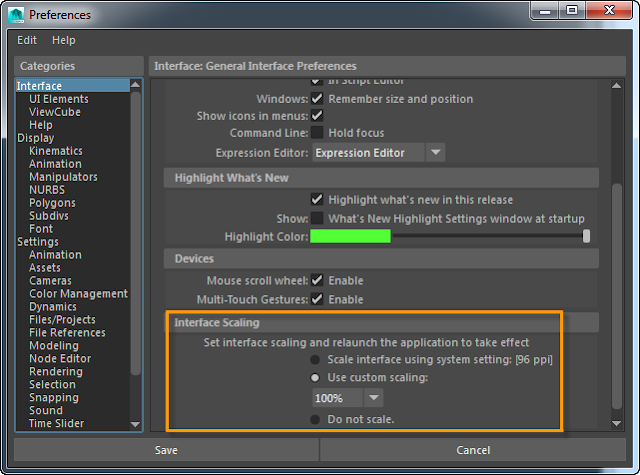Enable What's New Highlight Settings window at startup
640x475 pixels.
point(317,218)
